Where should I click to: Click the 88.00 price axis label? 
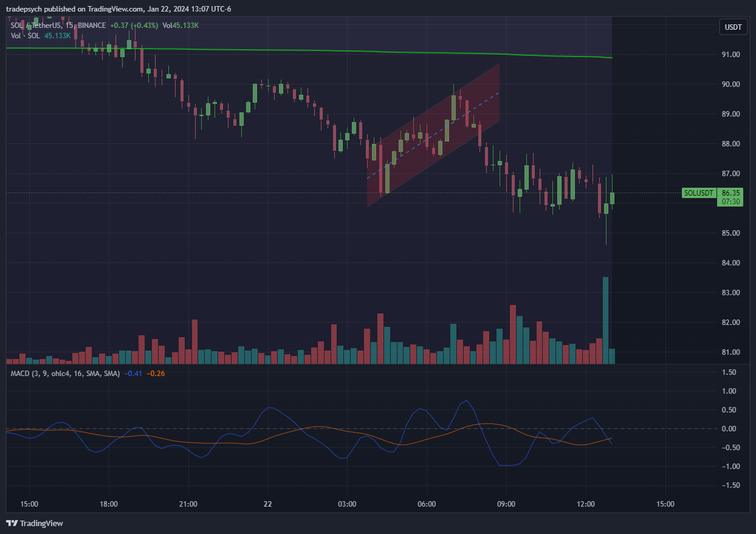point(730,144)
